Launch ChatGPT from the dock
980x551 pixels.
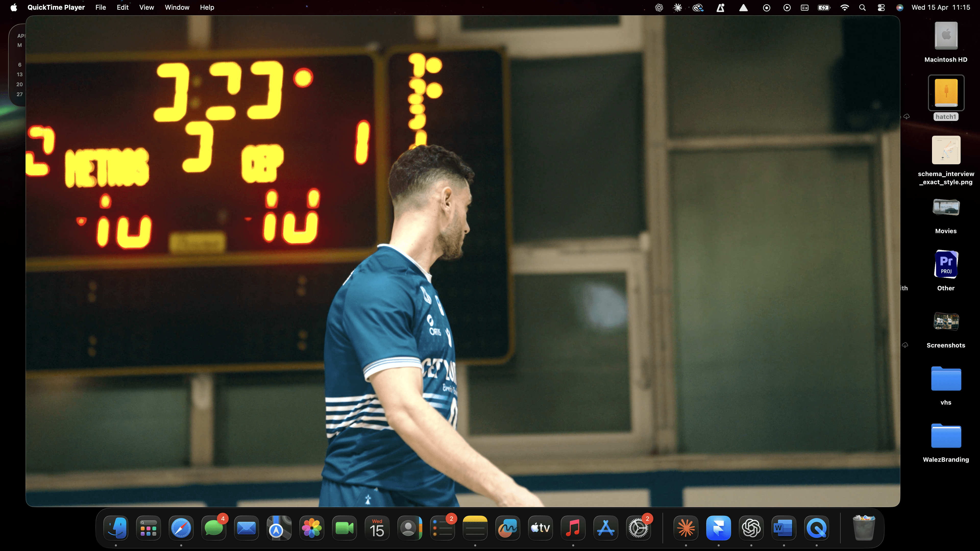(751, 528)
